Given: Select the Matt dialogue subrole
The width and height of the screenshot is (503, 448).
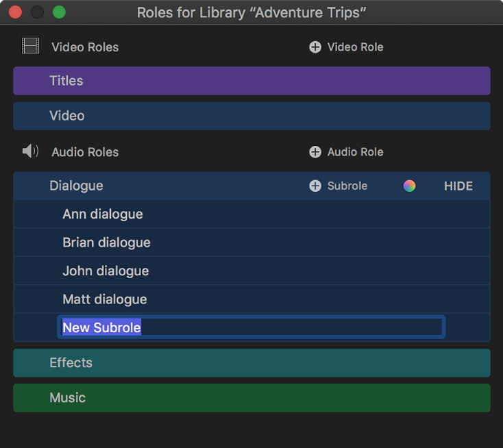Looking at the screenshot, I should (x=105, y=299).
